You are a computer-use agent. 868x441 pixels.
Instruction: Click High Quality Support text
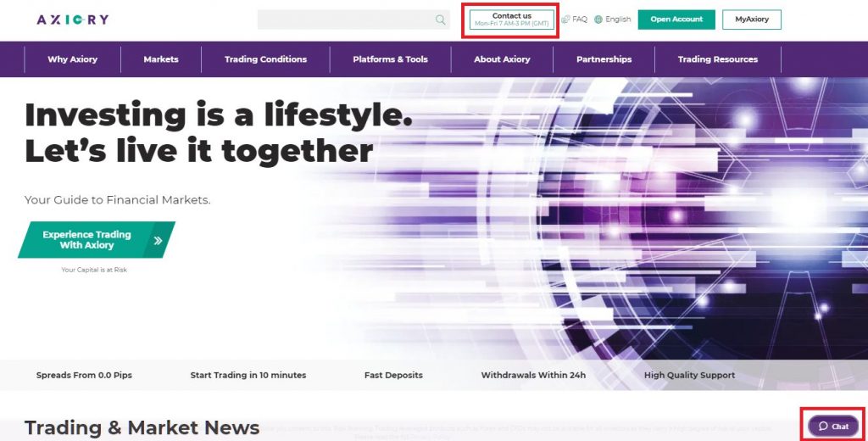690,375
